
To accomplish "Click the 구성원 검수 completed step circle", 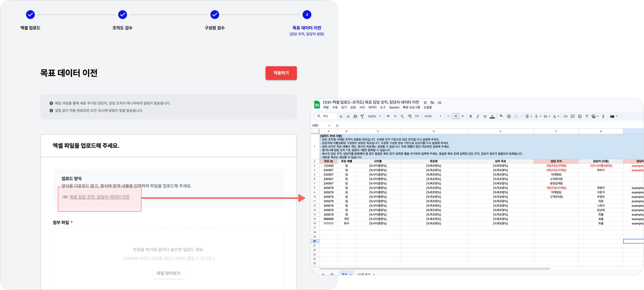I will point(215,14).
